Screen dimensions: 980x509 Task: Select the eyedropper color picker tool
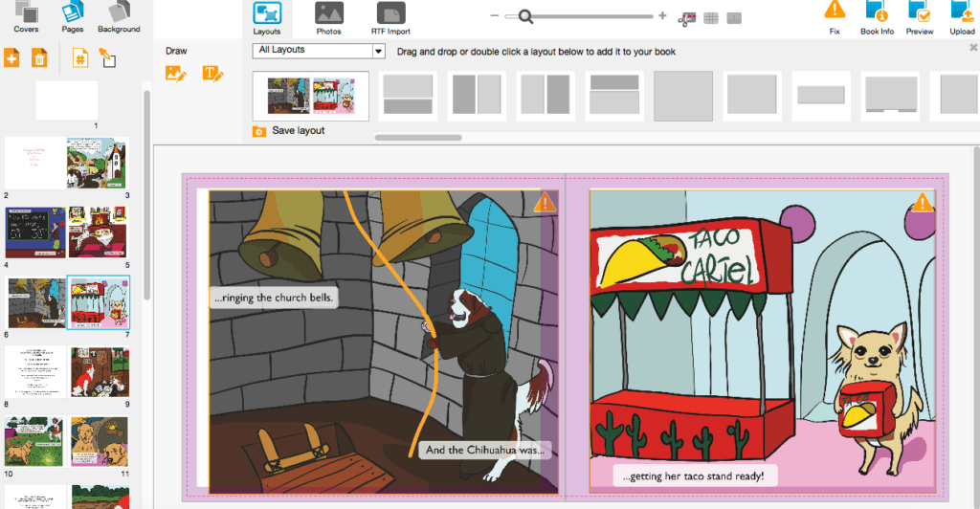click(107, 58)
